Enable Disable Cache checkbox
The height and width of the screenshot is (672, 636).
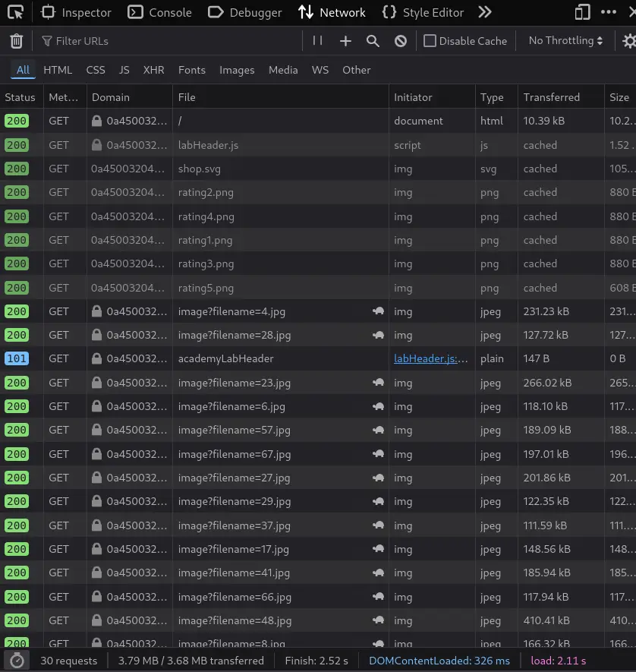point(430,41)
